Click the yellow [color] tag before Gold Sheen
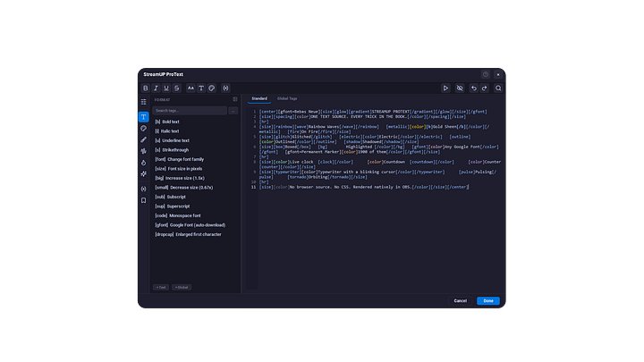The image size is (644, 362). pos(418,127)
